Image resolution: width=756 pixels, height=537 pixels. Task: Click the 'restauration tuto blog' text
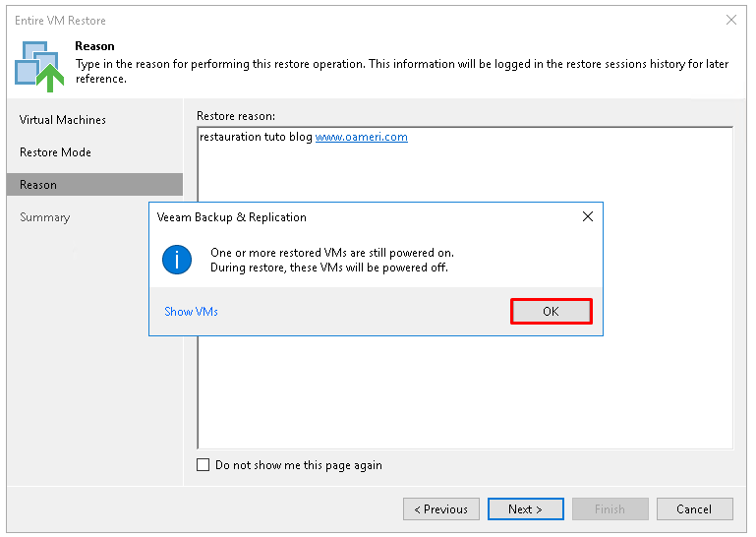point(256,137)
